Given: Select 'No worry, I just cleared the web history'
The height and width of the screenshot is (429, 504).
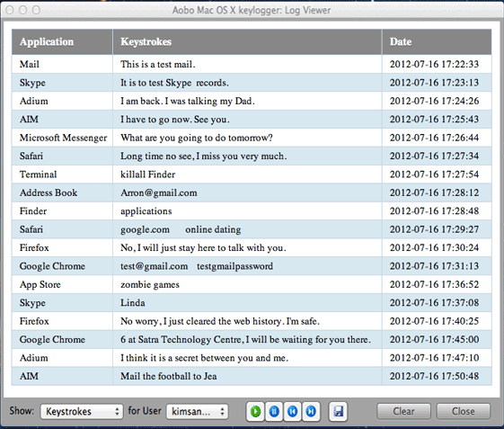Looking at the screenshot, I should pyautogui.click(x=220, y=321).
